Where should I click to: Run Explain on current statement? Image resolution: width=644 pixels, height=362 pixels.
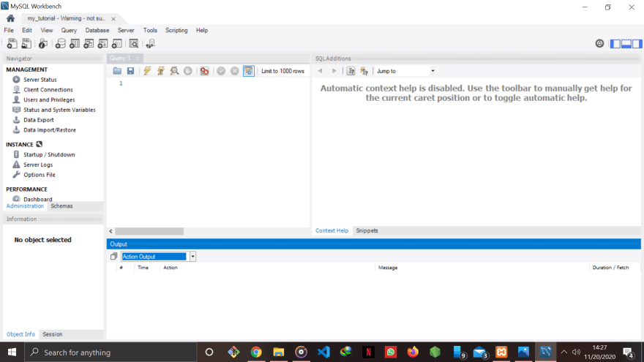click(175, 71)
